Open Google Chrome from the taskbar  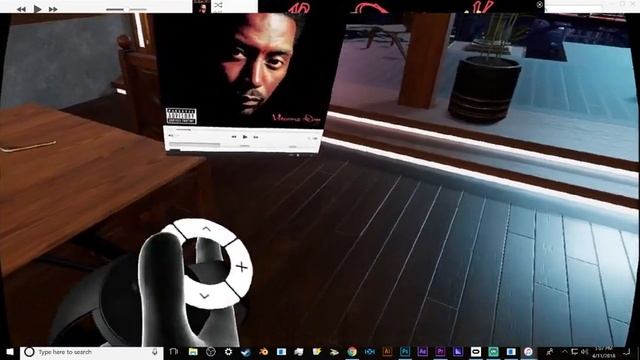click(x=352, y=352)
